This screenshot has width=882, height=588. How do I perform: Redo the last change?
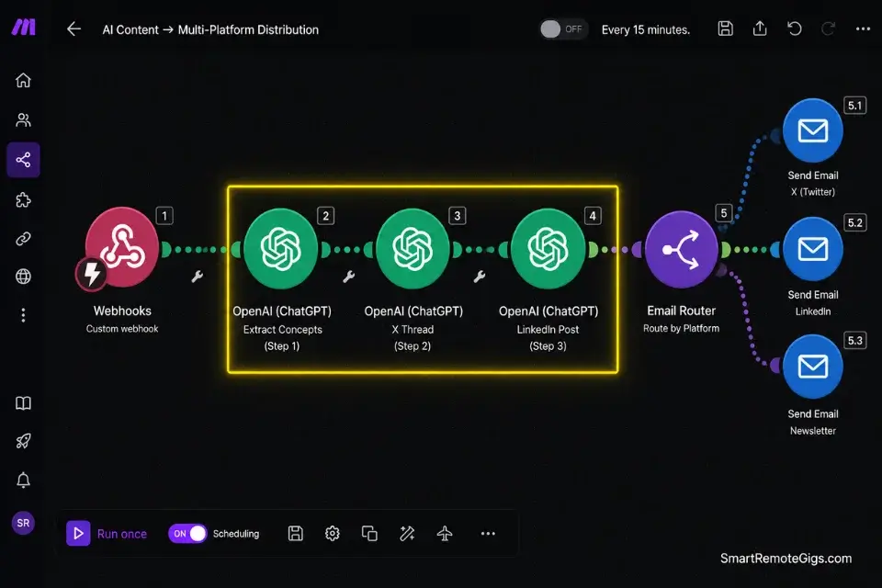point(828,28)
